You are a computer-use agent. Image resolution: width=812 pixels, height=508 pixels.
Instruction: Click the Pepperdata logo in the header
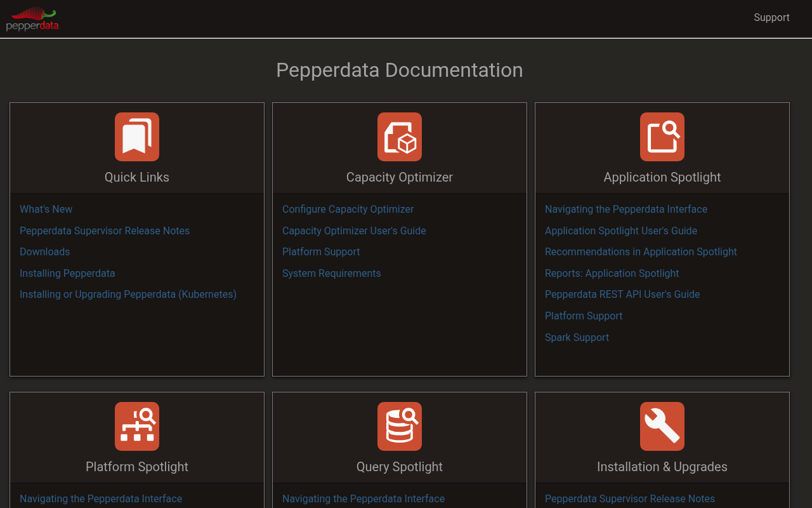[x=33, y=19]
